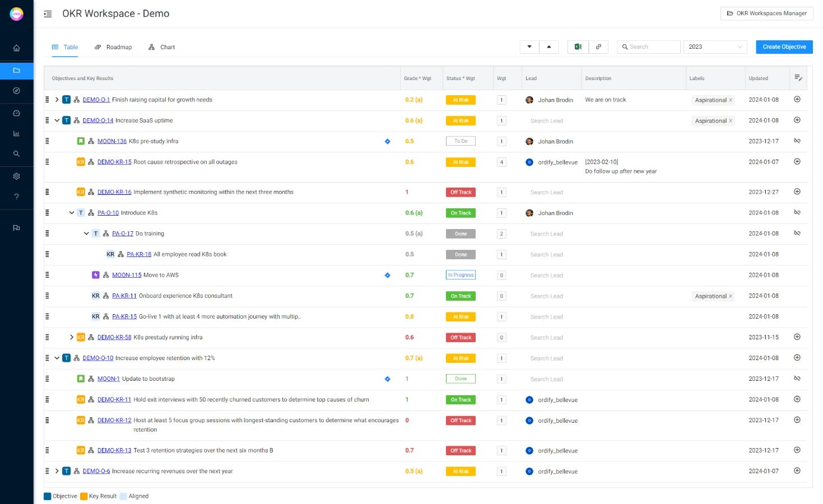Export the table to Excel
The image size is (823, 504).
tap(577, 46)
